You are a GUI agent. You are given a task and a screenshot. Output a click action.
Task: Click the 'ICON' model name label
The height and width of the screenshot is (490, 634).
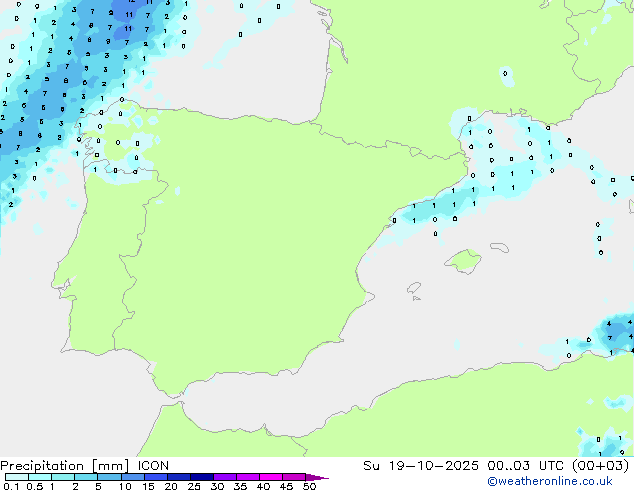point(153,466)
